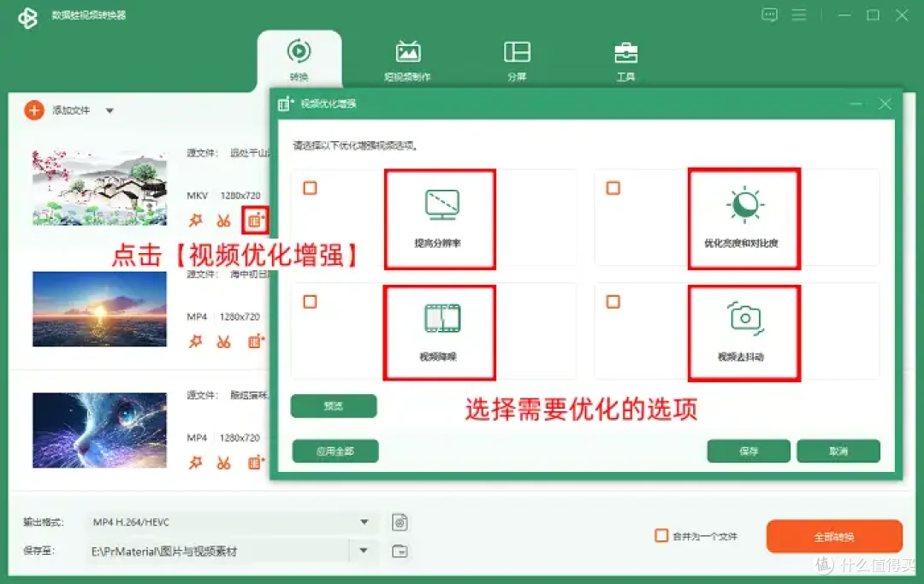Switch to the split screen tab
The image size is (924, 584).
[517, 60]
